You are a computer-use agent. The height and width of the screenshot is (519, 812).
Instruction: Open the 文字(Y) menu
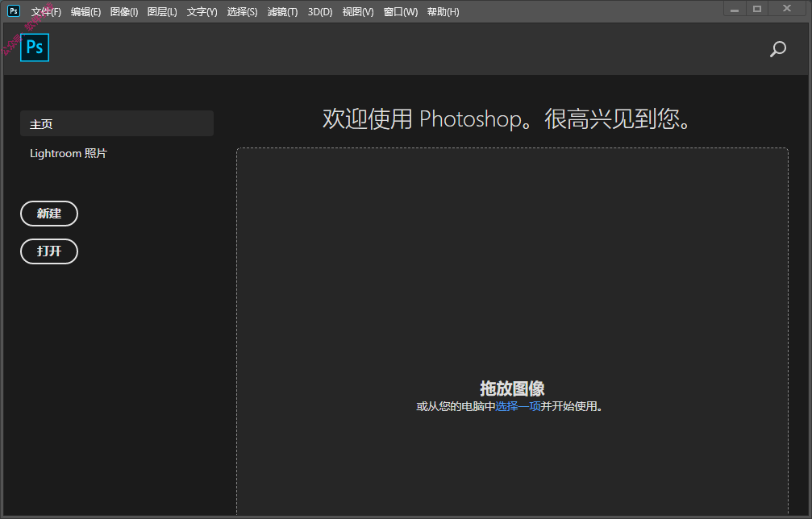tap(202, 12)
